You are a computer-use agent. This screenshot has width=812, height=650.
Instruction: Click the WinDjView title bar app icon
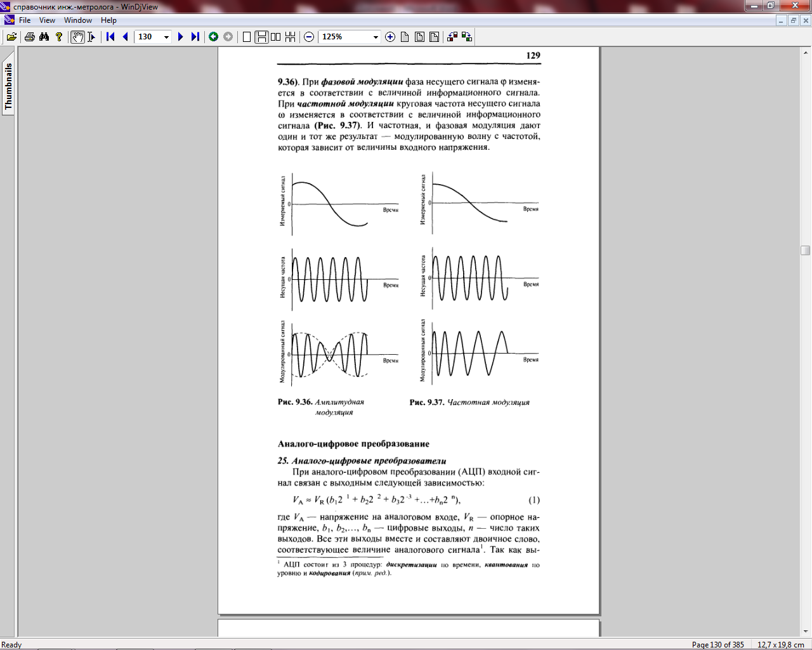6,6
